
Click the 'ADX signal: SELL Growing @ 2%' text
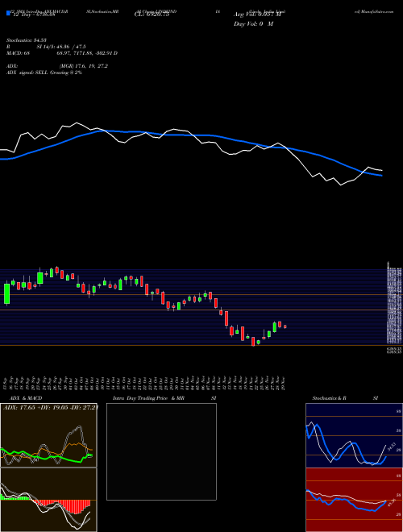(44, 73)
